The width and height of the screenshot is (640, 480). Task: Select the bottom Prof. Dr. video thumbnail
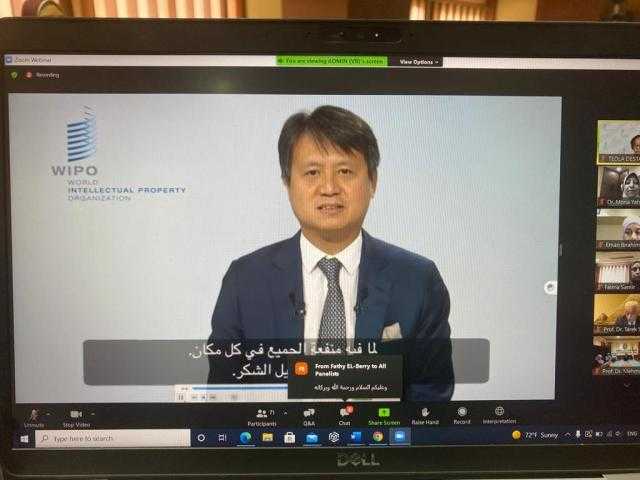[x=616, y=356]
